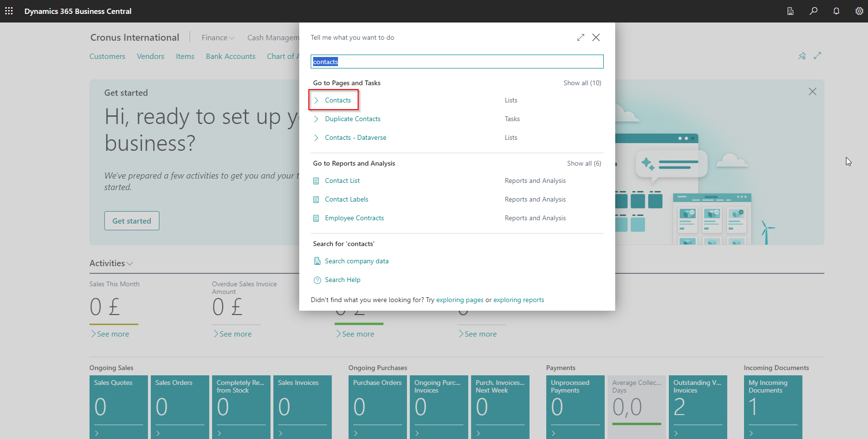
Task: Expand the Tell Me dialog to full size
Action: point(581,37)
